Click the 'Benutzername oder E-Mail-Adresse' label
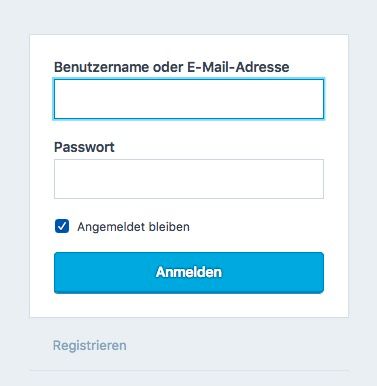Image resolution: width=377 pixels, height=386 pixels. [x=171, y=67]
